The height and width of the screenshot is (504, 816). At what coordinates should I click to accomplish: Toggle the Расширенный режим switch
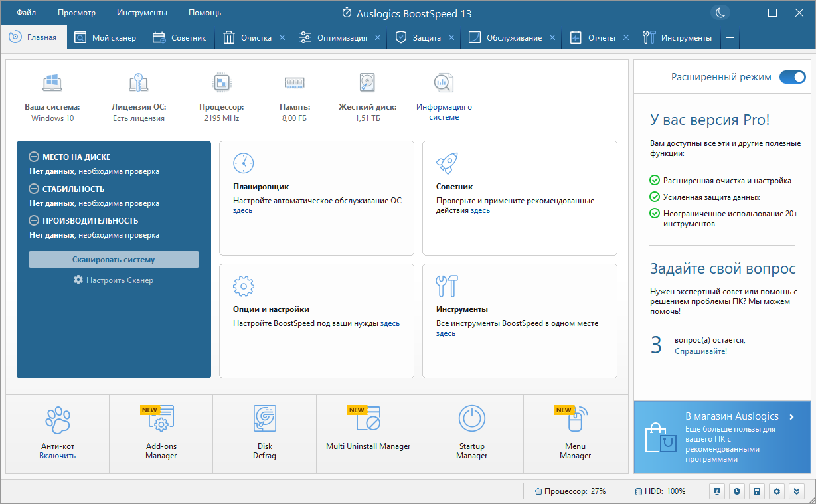(x=792, y=77)
